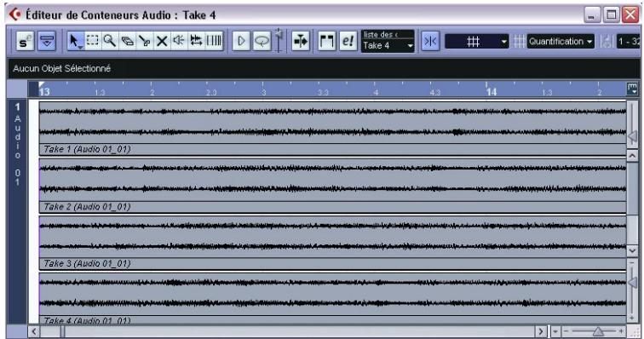Viewport: 644px width, 339px height.
Task: Click the vertical scrollbar down arrow
Action: 632,250
